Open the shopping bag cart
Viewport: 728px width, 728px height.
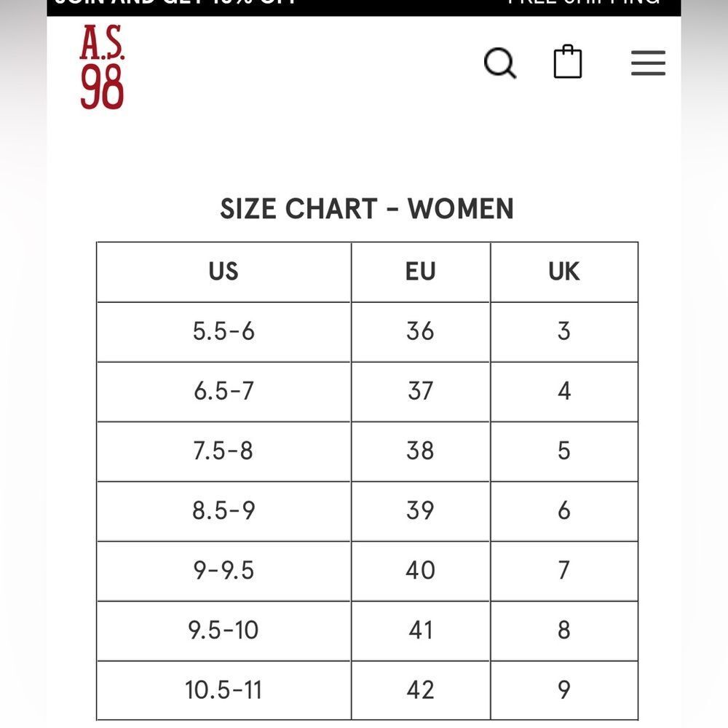coord(568,61)
